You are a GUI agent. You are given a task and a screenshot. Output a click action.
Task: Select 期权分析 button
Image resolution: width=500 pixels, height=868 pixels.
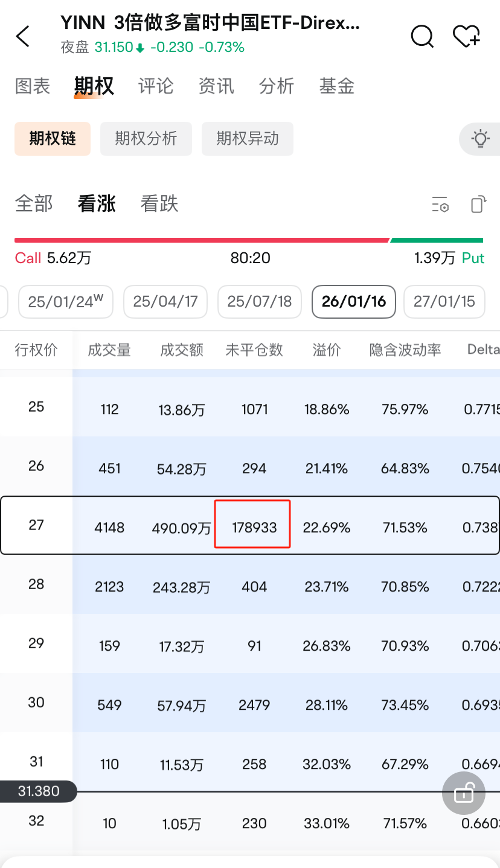coord(146,139)
